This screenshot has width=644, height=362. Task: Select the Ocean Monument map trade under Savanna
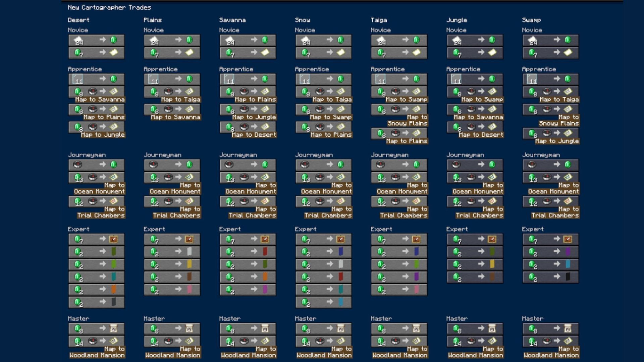click(248, 177)
